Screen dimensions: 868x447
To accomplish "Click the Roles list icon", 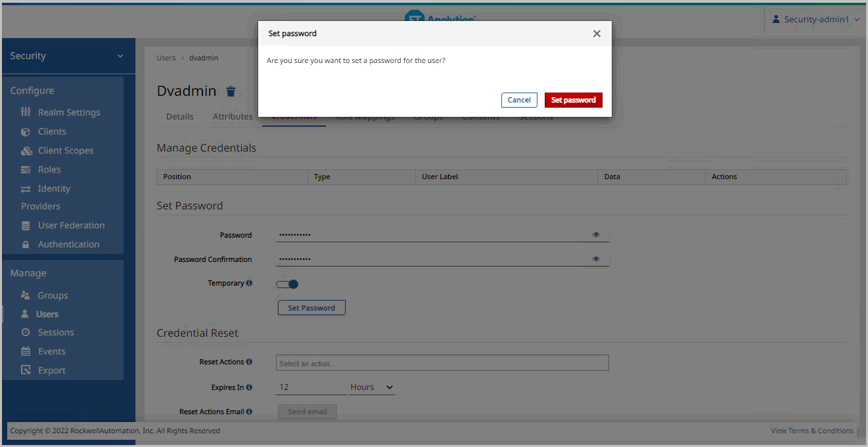I will click(x=26, y=169).
